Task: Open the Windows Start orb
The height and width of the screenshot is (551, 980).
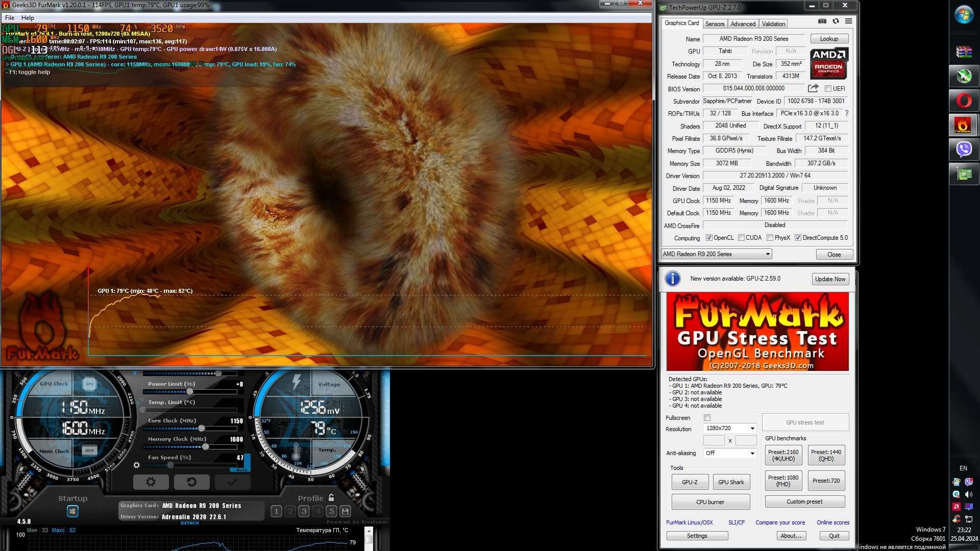Action: (x=964, y=15)
